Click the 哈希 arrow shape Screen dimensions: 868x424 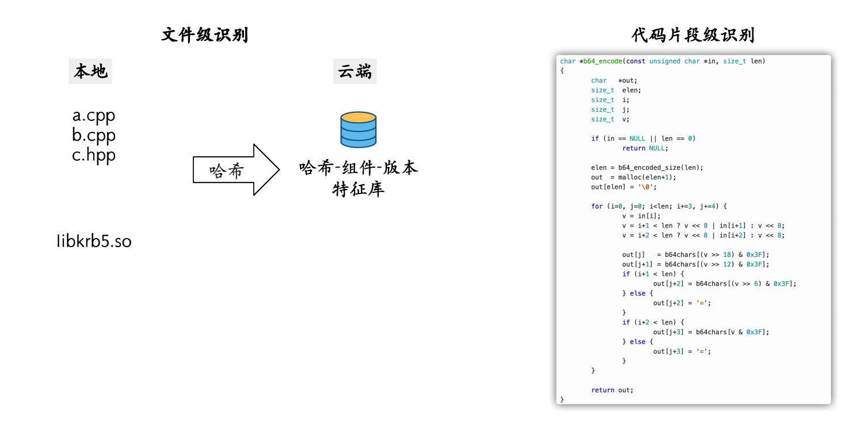[236, 170]
